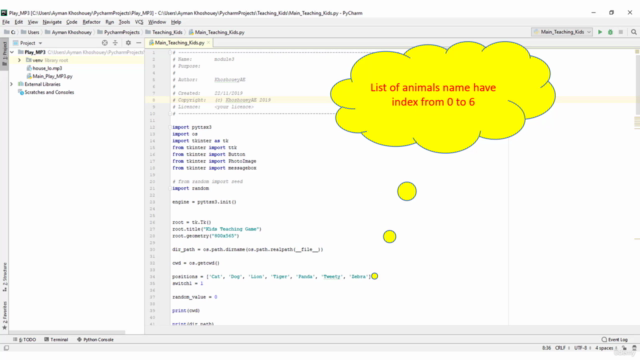The image size is (640, 360).
Task: Click the C: drive breadcrumb
Action: tap(10, 32)
